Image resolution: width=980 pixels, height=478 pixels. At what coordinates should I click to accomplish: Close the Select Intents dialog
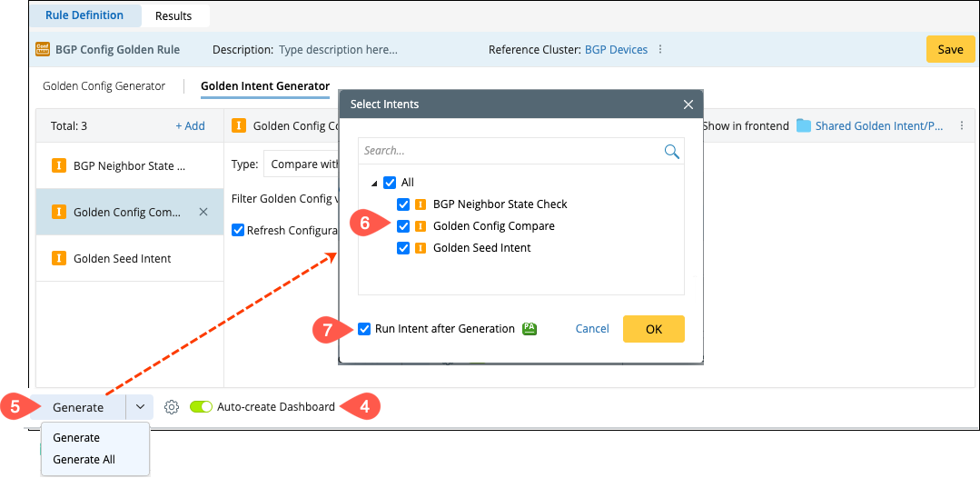[x=688, y=105]
